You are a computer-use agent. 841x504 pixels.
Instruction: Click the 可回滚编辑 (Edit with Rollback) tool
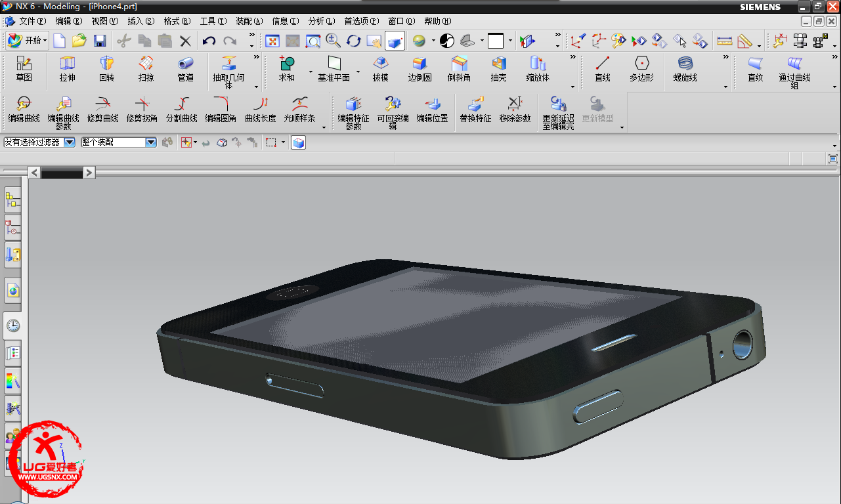point(393,113)
